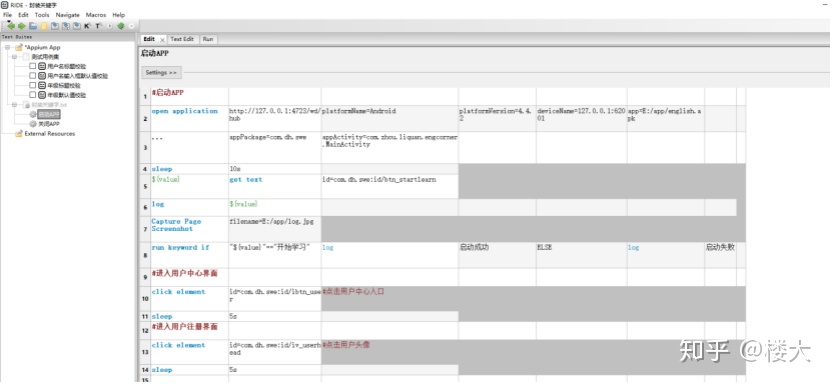Click the 'deviceName=127.0.0.1:62001' cell

pyautogui.click(x=582, y=118)
